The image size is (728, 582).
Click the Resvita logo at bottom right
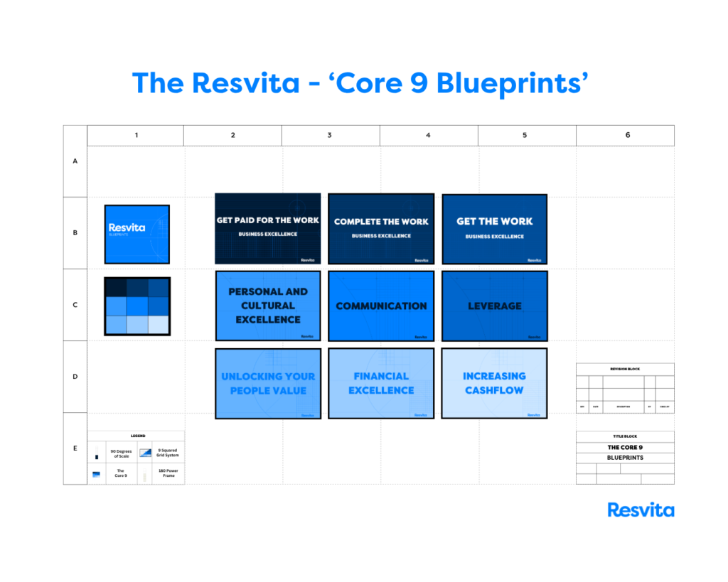(x=641, y=510)
